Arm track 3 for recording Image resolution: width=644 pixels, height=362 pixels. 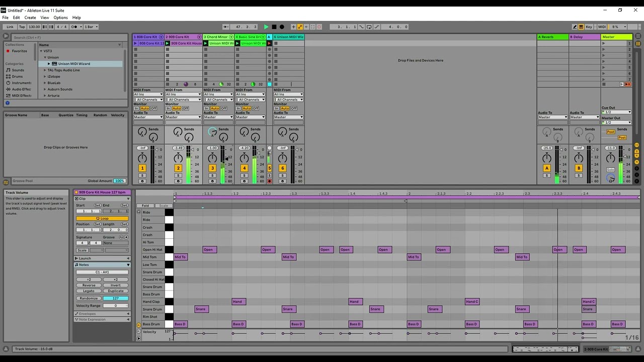click(212, 182)
